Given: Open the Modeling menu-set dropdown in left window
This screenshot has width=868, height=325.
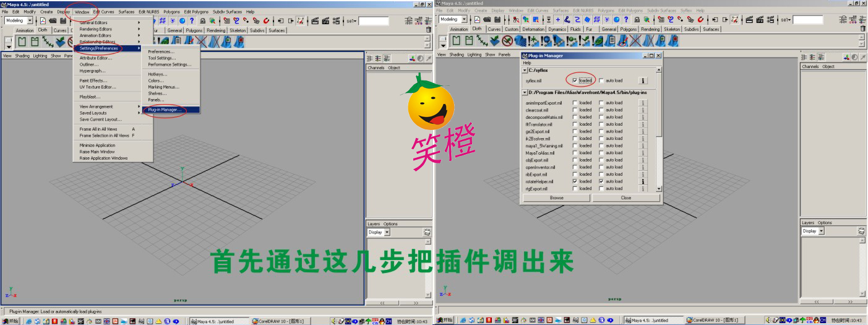Looking at the screenshot, I should 30,20.
